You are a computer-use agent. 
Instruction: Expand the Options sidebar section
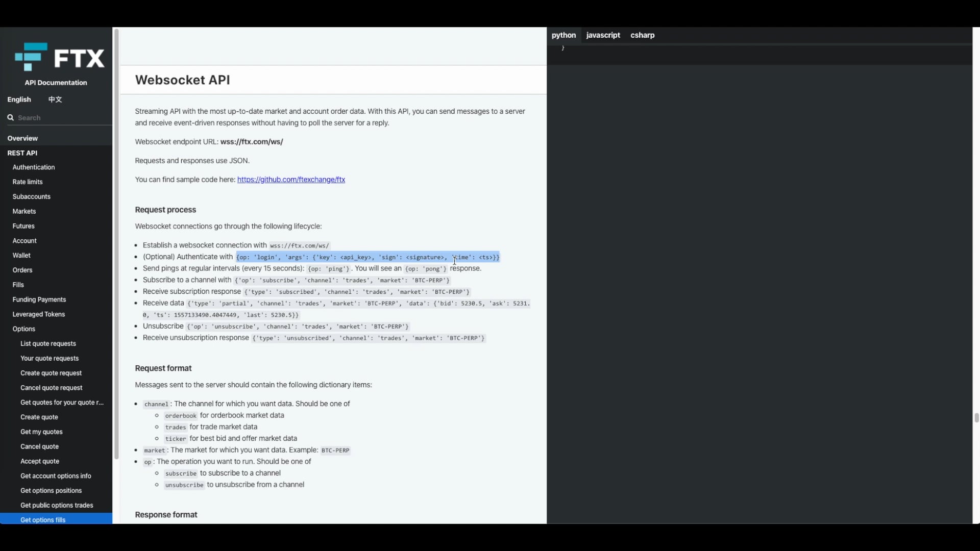click(24, 329)
